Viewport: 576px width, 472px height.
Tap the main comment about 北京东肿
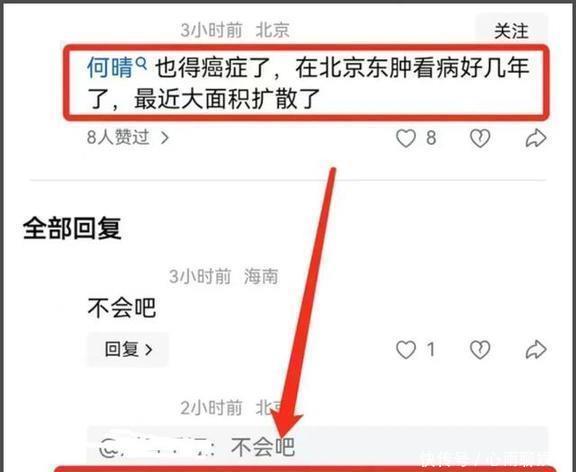[x=307, y=83]
